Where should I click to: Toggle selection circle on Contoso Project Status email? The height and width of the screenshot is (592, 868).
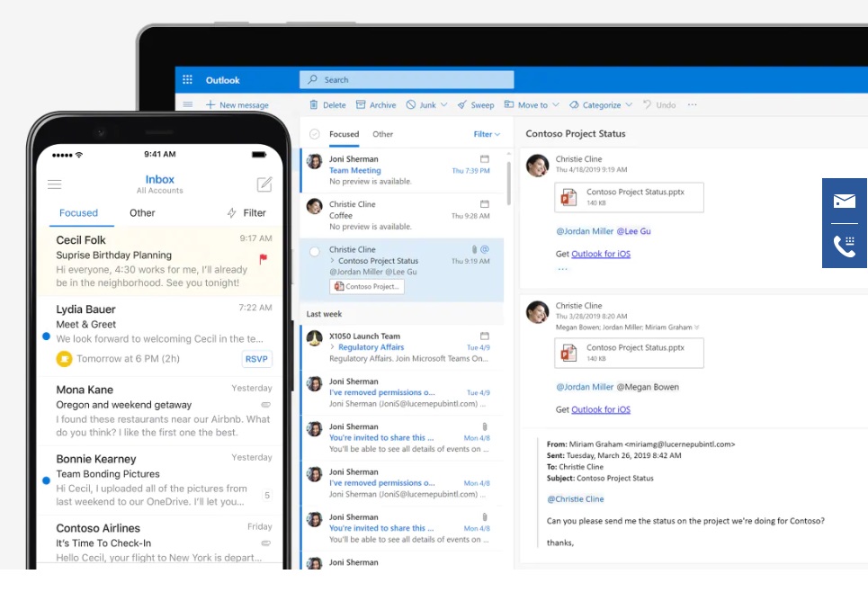tap(315, 251)
